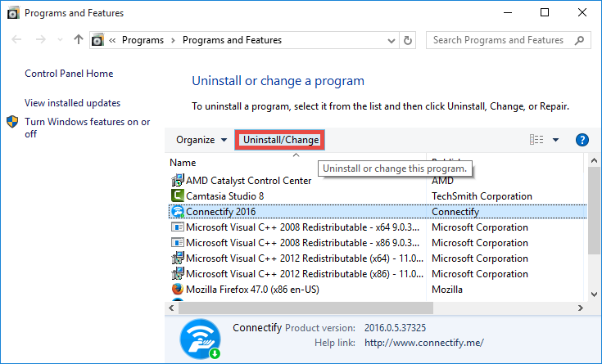Open Help with the question mark icon
This screenshot has width=602, height=364.
[582, 140]
